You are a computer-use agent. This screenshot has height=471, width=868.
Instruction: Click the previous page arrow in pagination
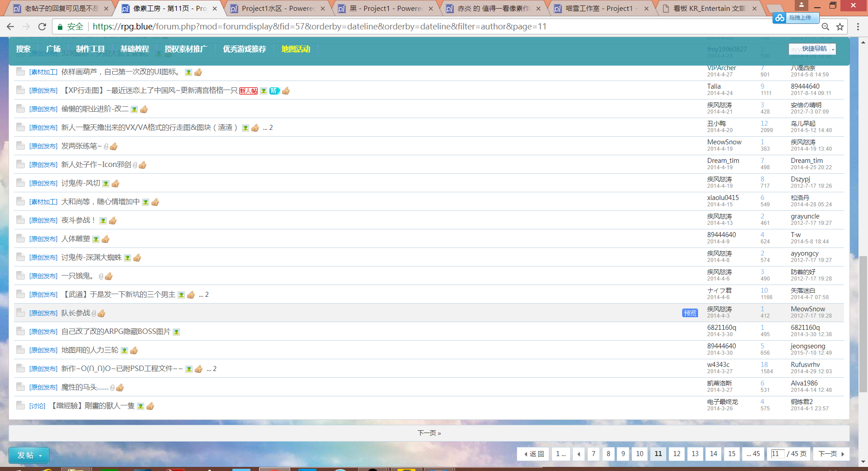(x=579, y=454)
